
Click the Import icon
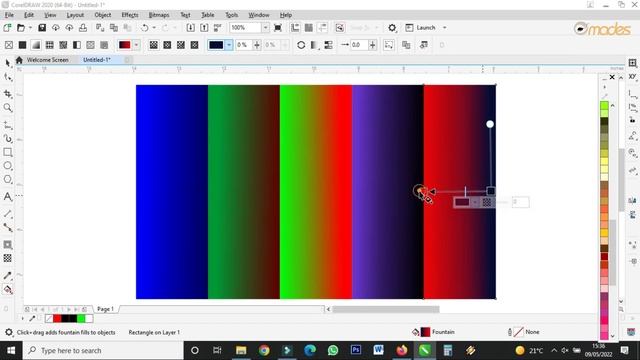[190, 28]
